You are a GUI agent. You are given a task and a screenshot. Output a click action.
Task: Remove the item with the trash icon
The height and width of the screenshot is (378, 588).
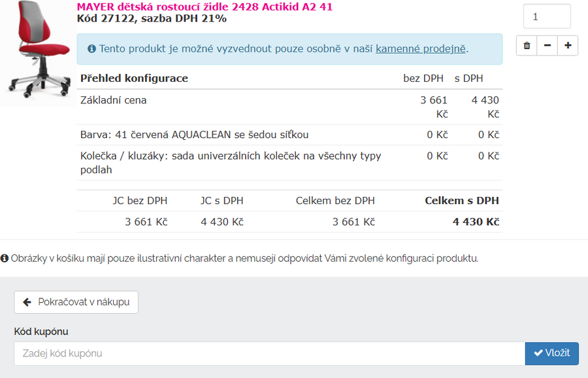[527, 46]
